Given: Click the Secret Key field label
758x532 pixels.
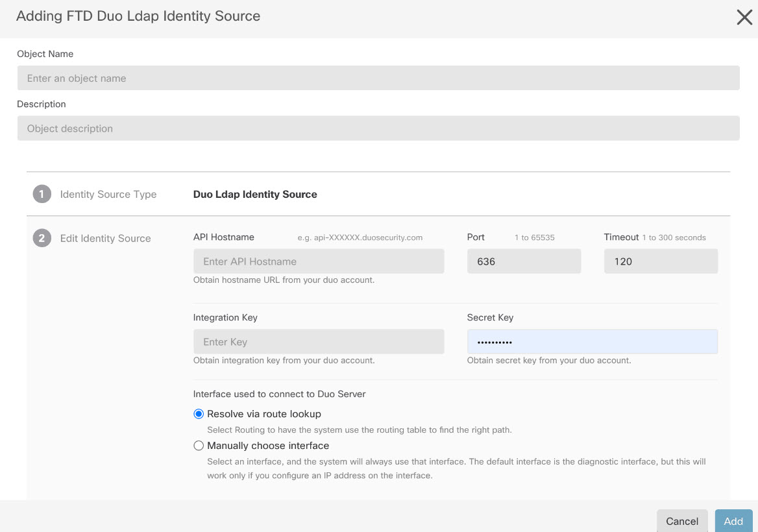Looking at the screenshot, I should point(490,317).
